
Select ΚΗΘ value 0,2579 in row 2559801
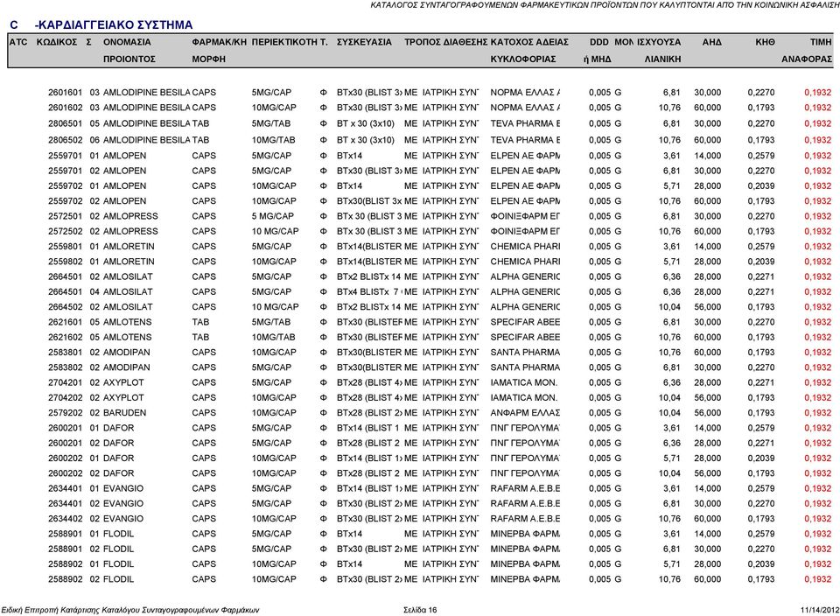(761, 247)
